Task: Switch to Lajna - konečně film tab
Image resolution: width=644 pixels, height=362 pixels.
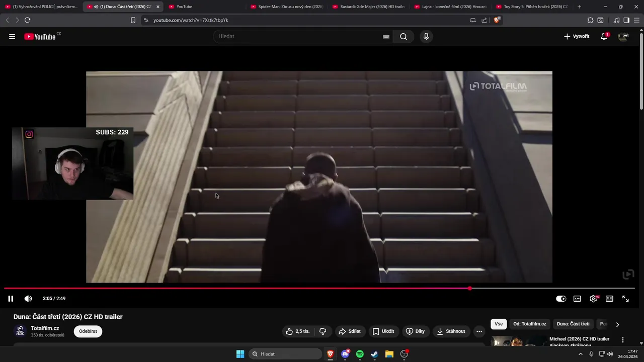Action: pos(451,7)
